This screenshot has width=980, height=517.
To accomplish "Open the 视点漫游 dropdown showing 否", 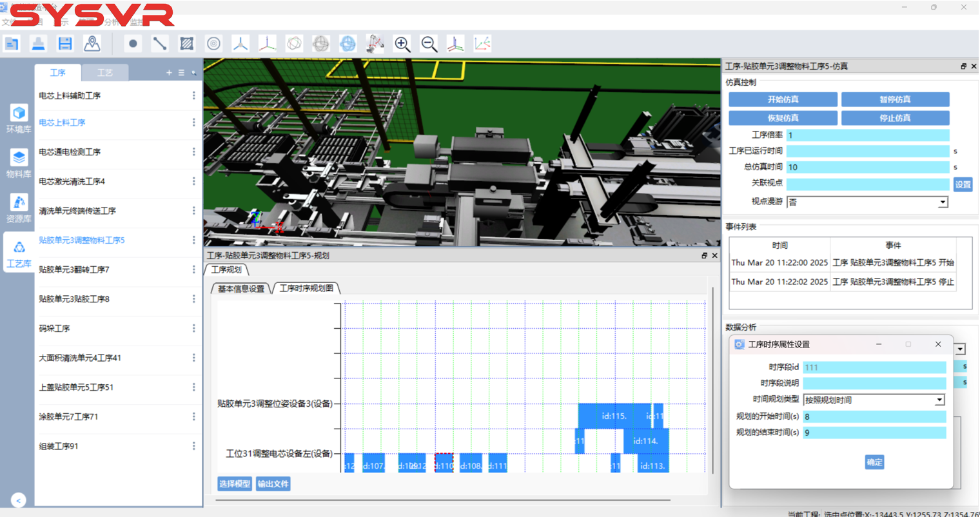I will pos(868,202).
